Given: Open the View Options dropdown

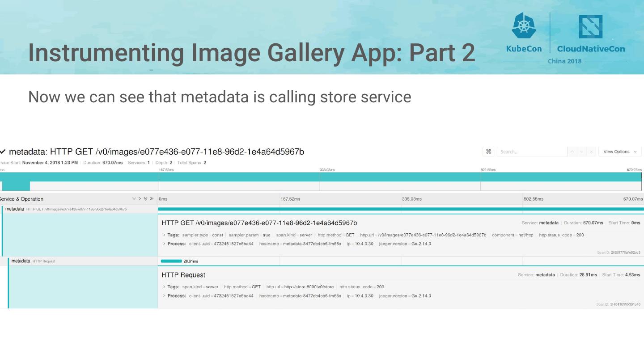Looking at the screenshot, I should (620, 152).
